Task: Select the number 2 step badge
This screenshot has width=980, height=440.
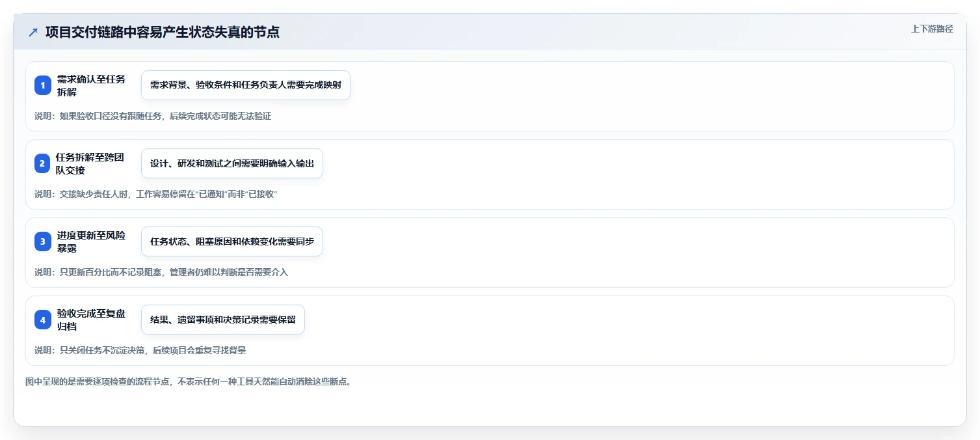Action: (43, 163)
